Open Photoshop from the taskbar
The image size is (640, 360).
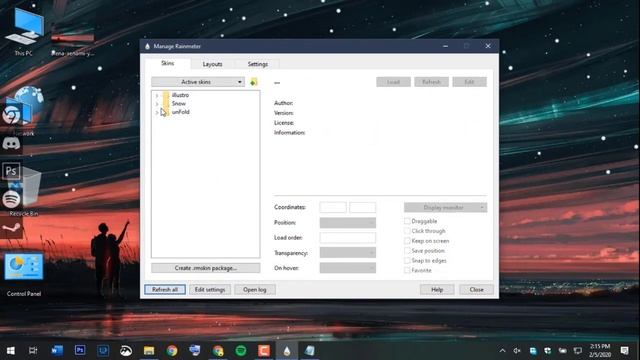pyautogui.click(x=80, y=351)
